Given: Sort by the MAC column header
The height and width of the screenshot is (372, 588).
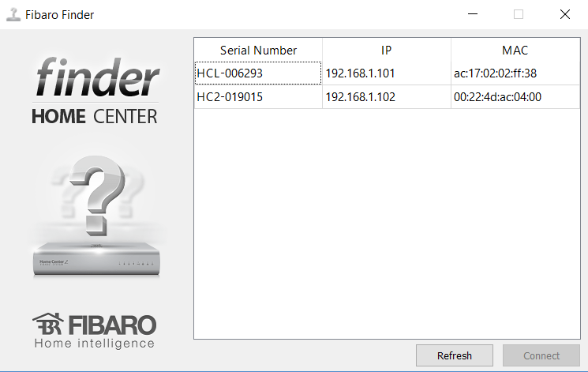Looking at the screenshot, I should tap(515, 50).
